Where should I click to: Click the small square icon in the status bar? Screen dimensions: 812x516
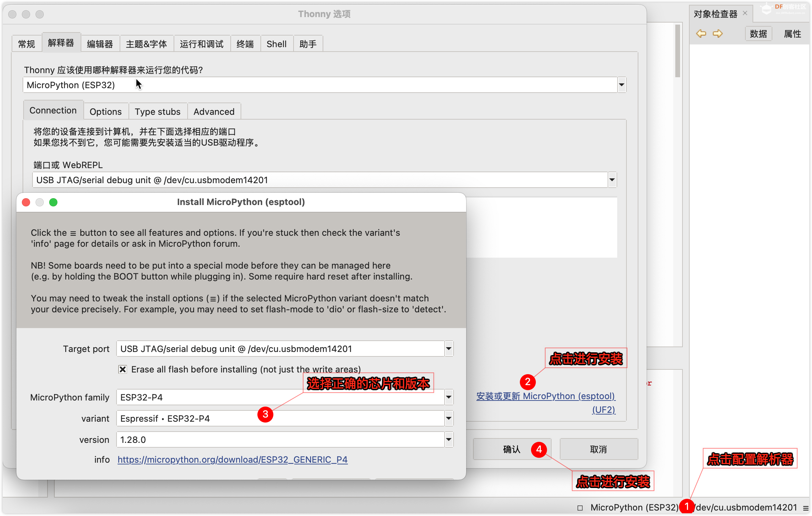pos(580,507)
